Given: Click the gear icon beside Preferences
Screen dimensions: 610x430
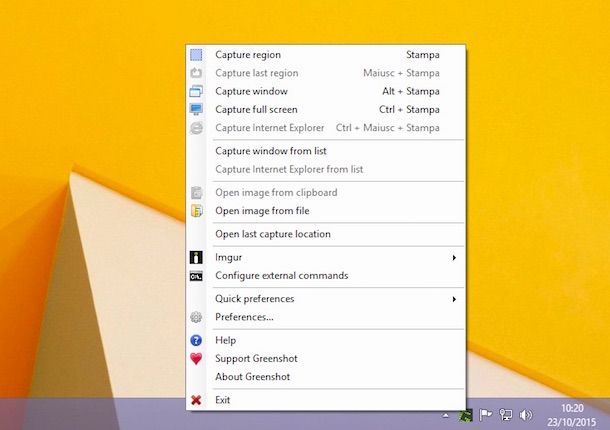Looking at the screenshot, I should 196,317.
